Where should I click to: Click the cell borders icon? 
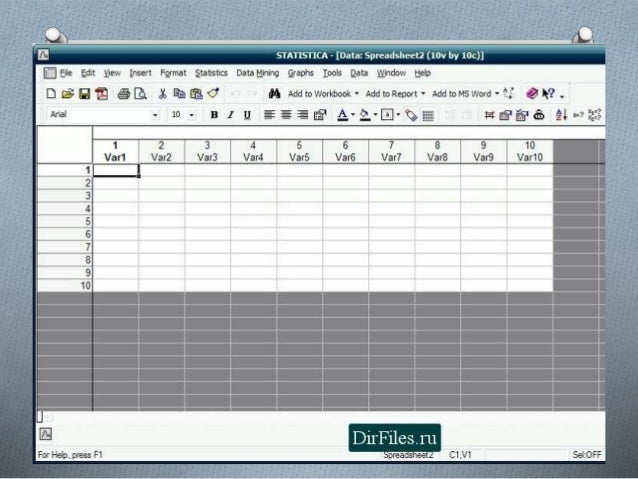[387, 115]
